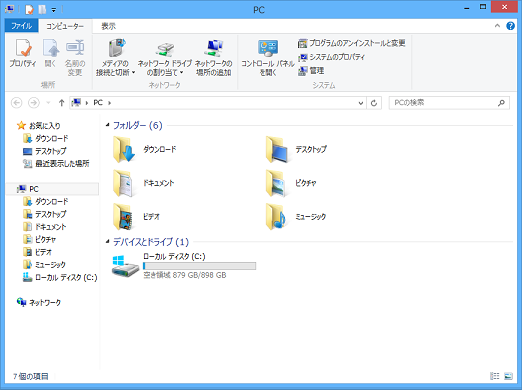Viewport: 522px width, 390px height.
Task: Click the quick access Properties icon in title bar
Action: pos(29,9)
